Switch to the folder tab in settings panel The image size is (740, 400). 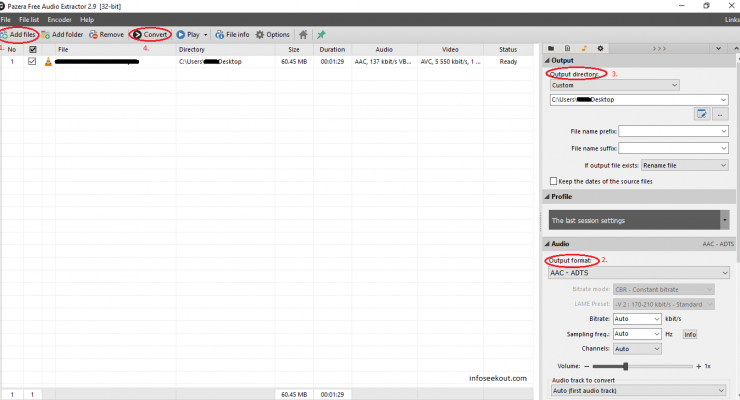point(551,49)
